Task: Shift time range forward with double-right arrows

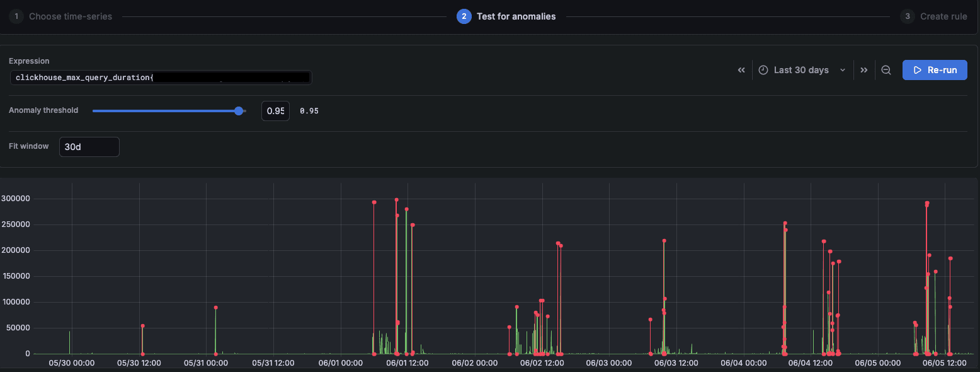Action: pyautogui.click(x=864, y=70)
